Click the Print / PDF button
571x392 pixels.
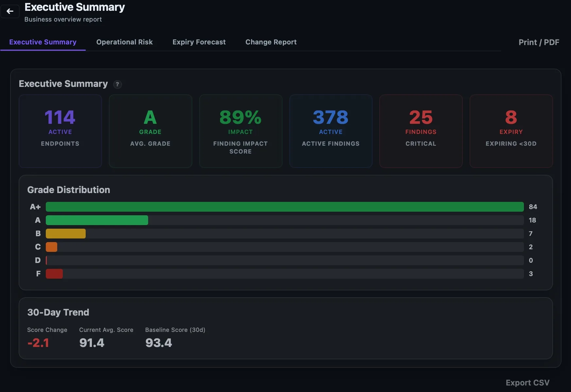pyautogui.click(x=539, y=42)
